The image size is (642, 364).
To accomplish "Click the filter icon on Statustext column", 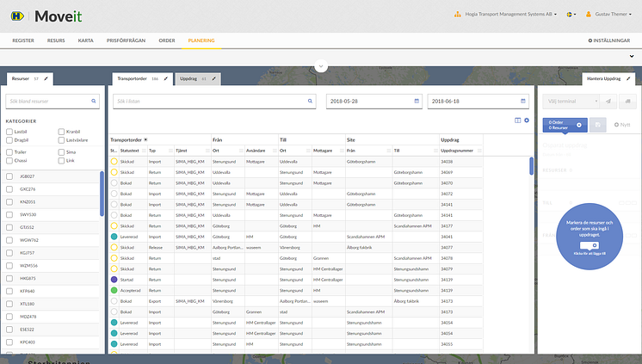I will (x=144, y=151).
